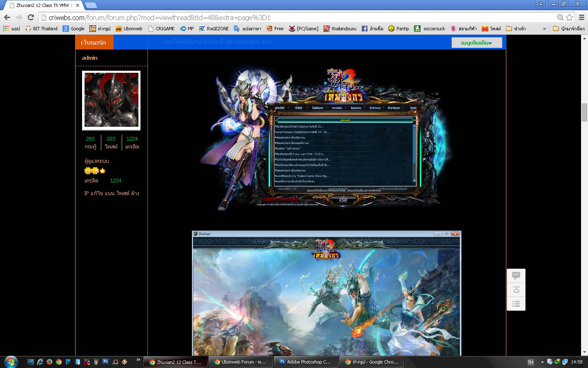Click the IP link under admin
This screenshot has width=588, height=368.
point(86,193)
